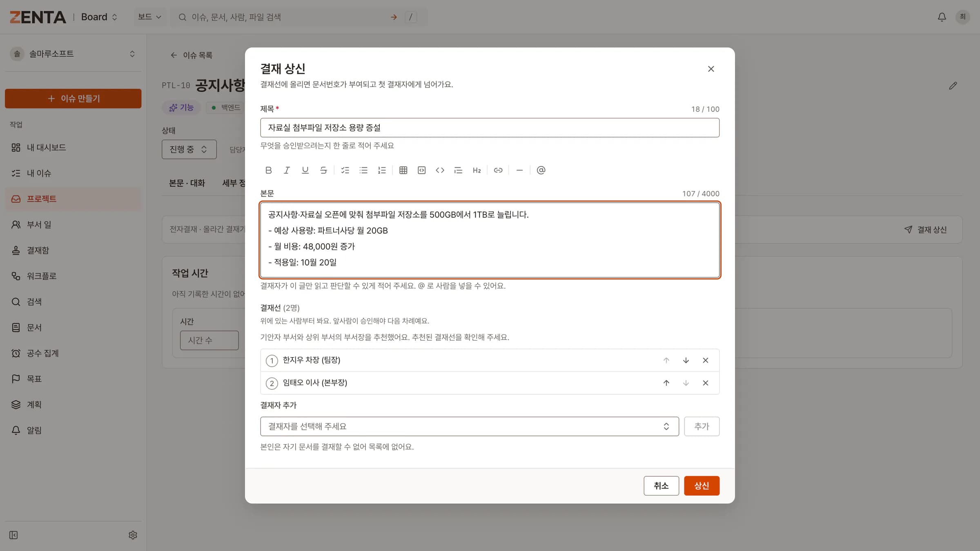Apply strikethrough formatting
Image resolution: width=980 pixels, height=551 pixels.
click(323, 170)
